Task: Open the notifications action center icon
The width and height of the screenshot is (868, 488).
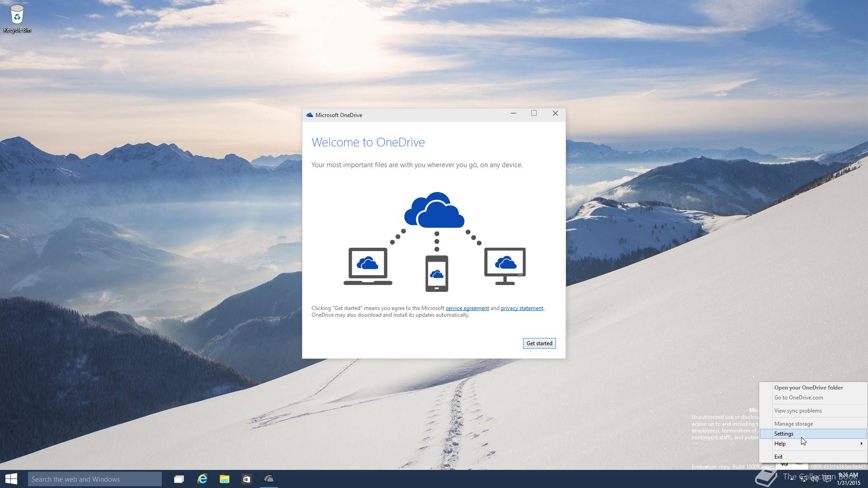Action: click(827, 479)
